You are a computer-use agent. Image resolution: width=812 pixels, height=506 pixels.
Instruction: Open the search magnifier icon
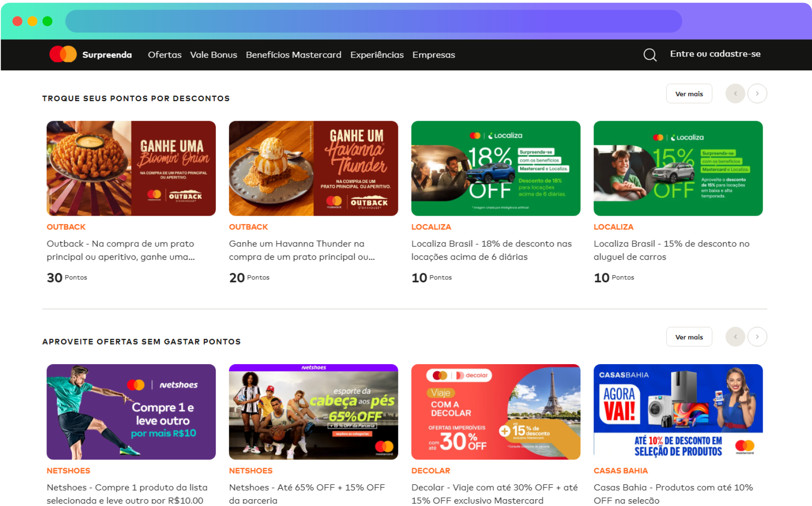pos(650,55)
